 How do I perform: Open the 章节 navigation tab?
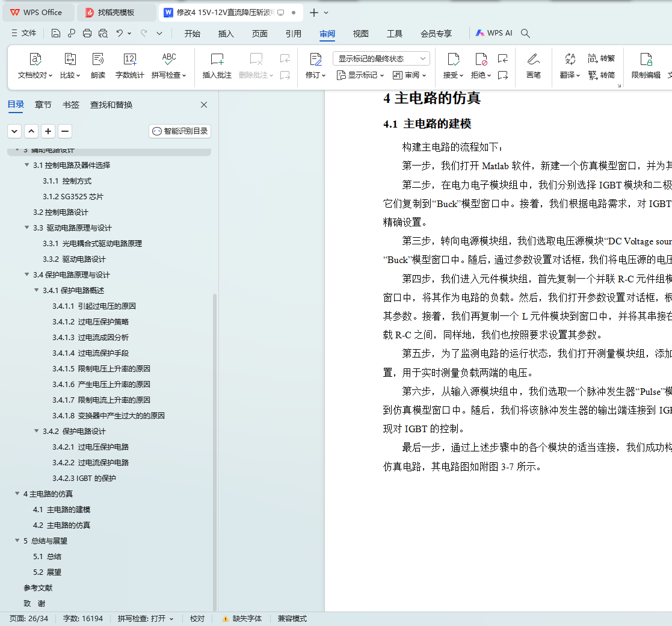[x=43, y=105]
